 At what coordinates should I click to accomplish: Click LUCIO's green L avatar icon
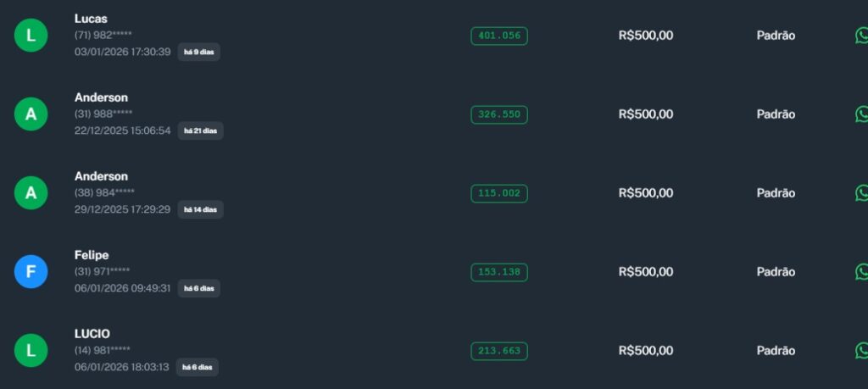click(31, 351)
